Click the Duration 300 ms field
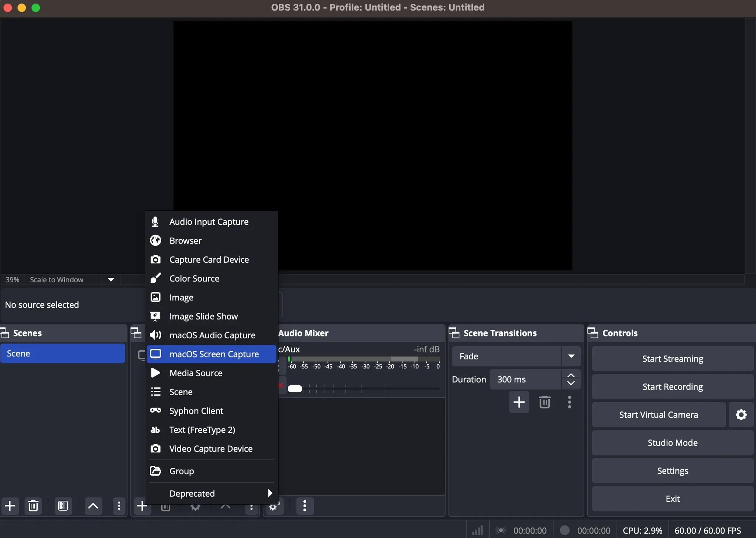The image size is (756, 538). [526, 379]
